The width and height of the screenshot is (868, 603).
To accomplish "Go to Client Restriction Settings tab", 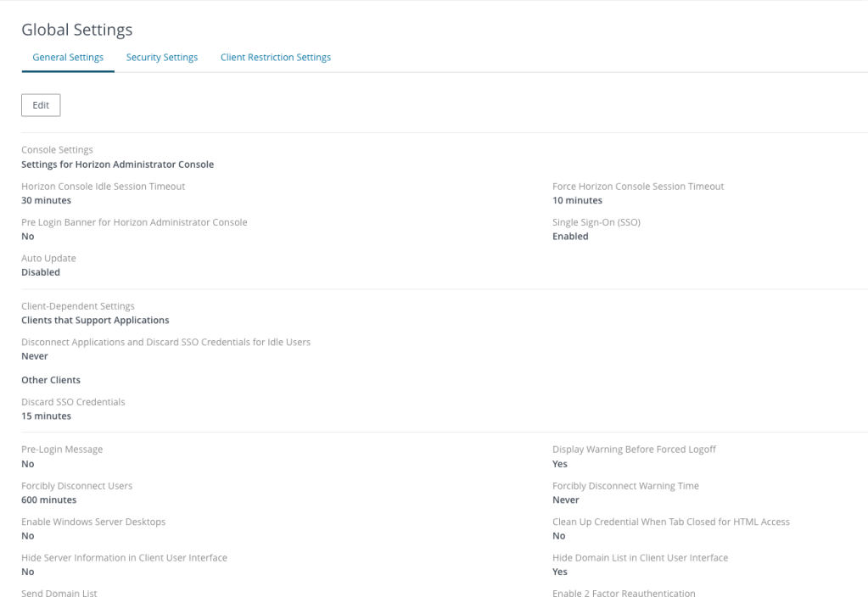I will pyautogui.click(x=276, y=58).
